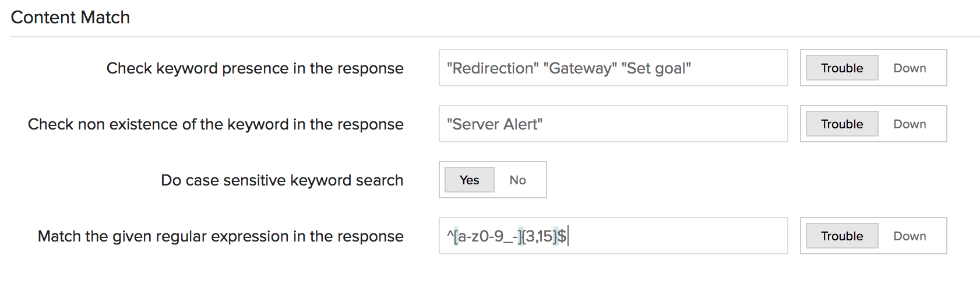This screenshot has width=980, height=287.
Task: Set non-existence keyword alert to Down
Action: coord(910,124)
